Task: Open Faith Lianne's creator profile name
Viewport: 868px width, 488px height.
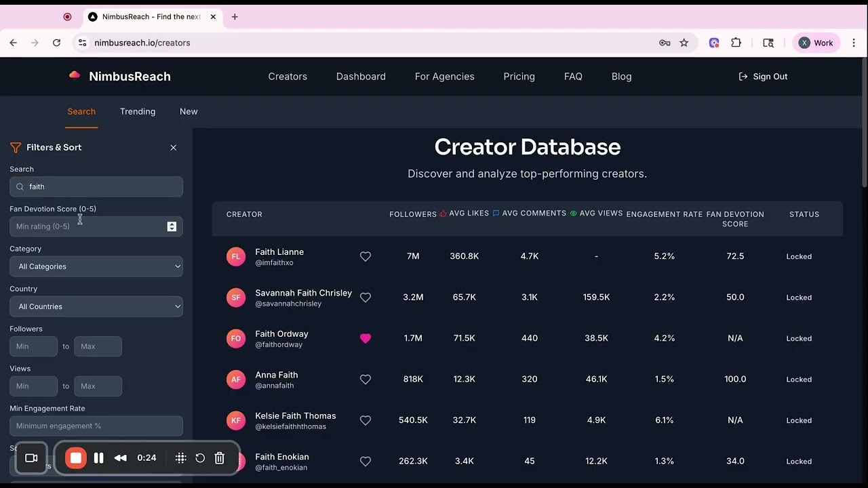Action: click(279, 252)
